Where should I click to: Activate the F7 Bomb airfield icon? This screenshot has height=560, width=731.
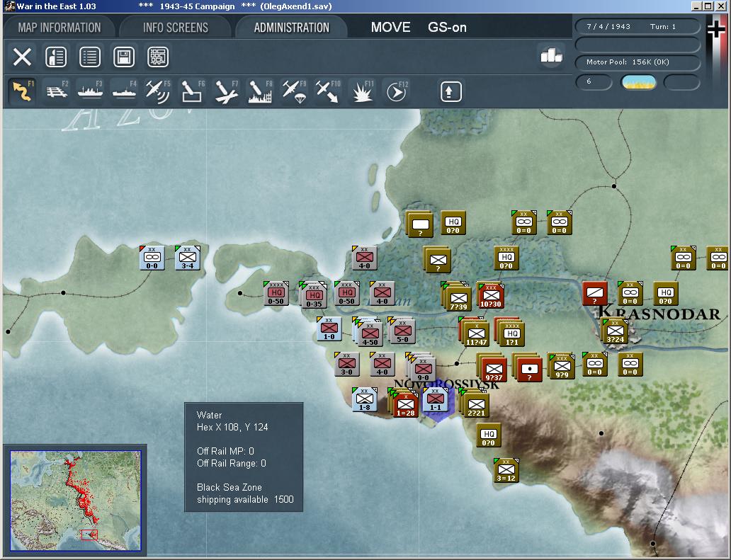[x=226, y=91]
